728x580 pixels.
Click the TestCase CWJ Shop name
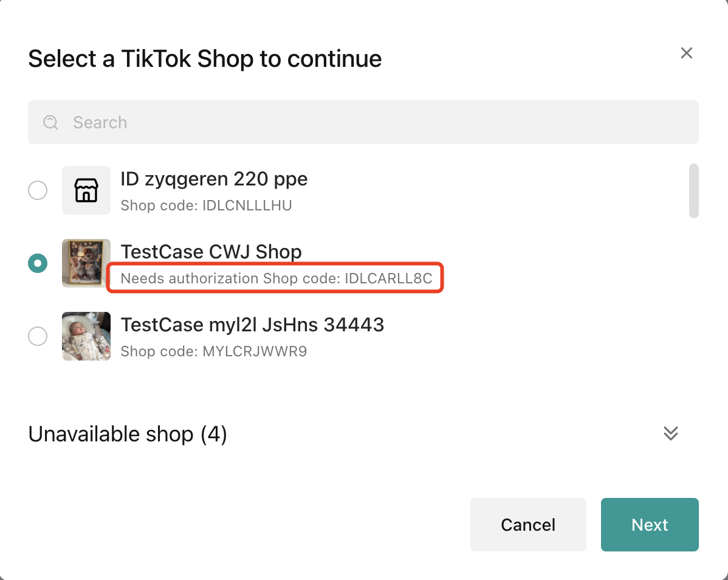(211, 252)
